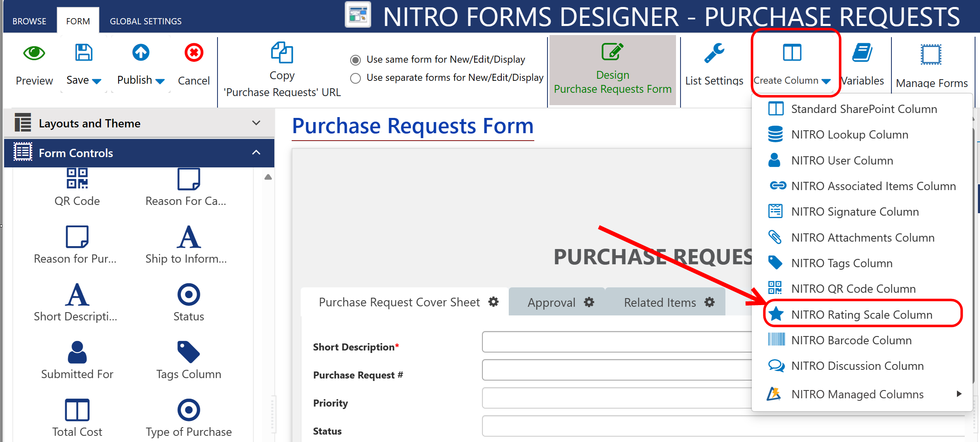Choose NITRO Signature Column

pyautogui.click(x=862, y=212)
